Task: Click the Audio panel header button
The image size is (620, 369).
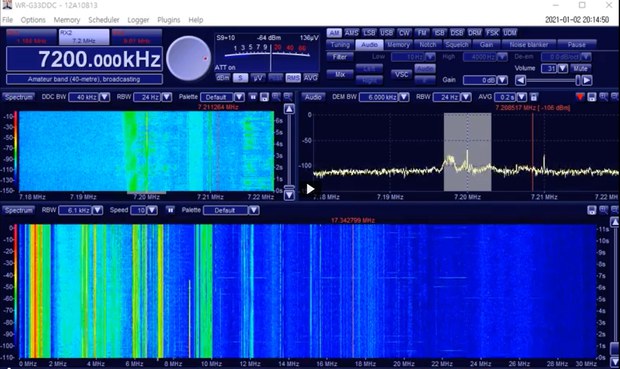Action: tap(313, 97)
